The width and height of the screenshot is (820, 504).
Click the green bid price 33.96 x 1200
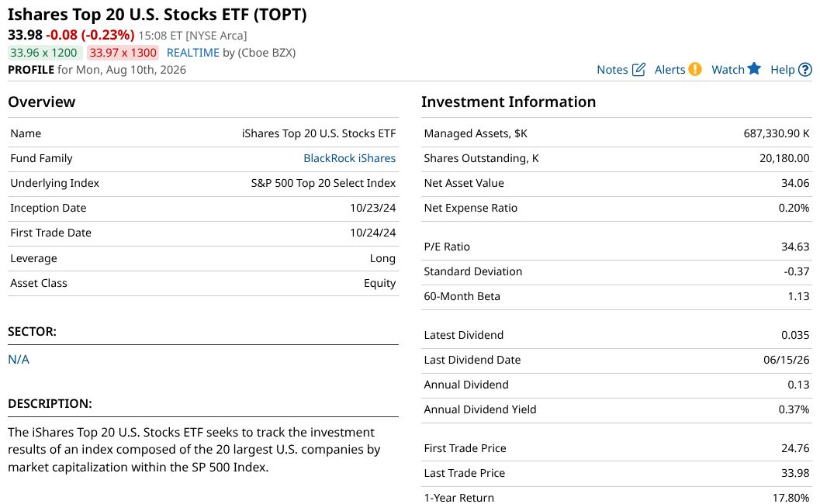(x=43, y=53)
